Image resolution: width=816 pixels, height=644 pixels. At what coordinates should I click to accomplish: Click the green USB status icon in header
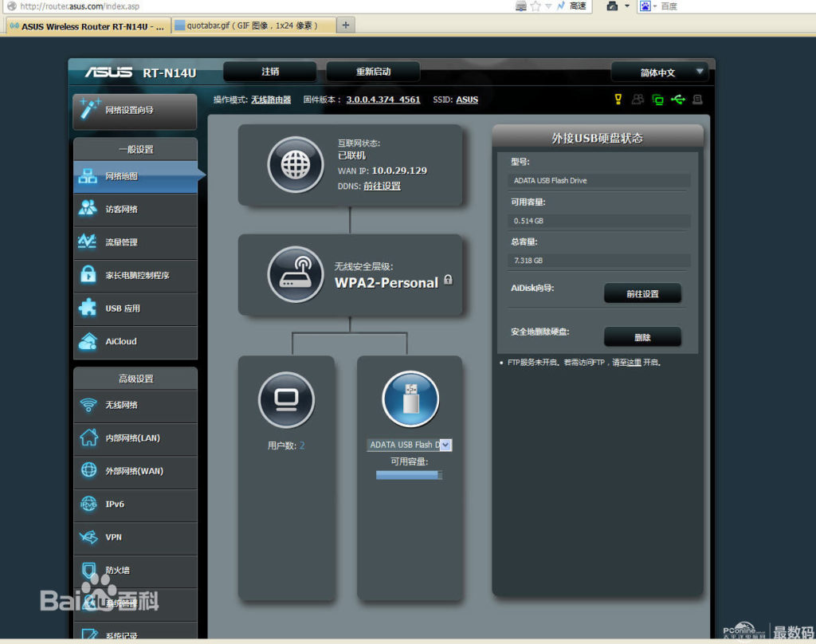click(x=678, y=99)
